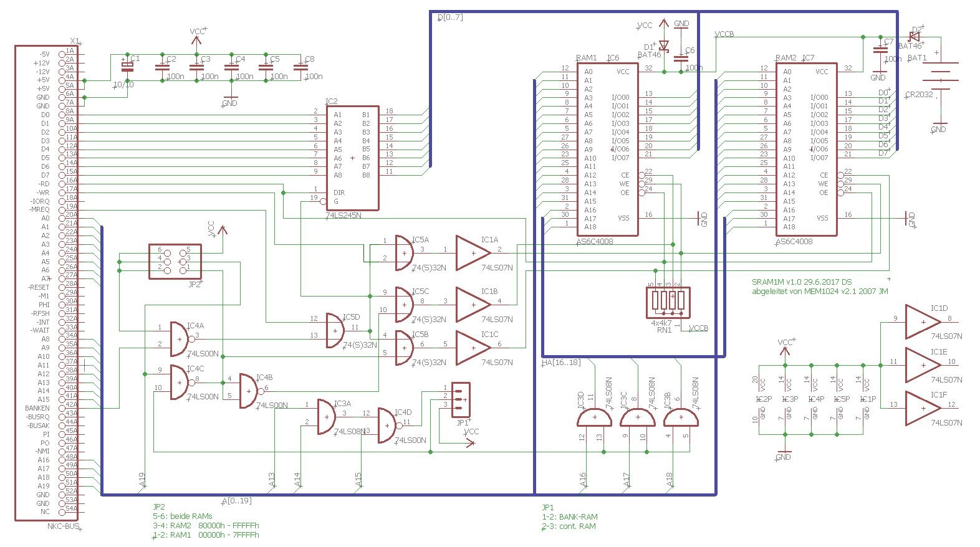
Task: Select the JP2 six-pin jumper block
Action: [175, 261]
